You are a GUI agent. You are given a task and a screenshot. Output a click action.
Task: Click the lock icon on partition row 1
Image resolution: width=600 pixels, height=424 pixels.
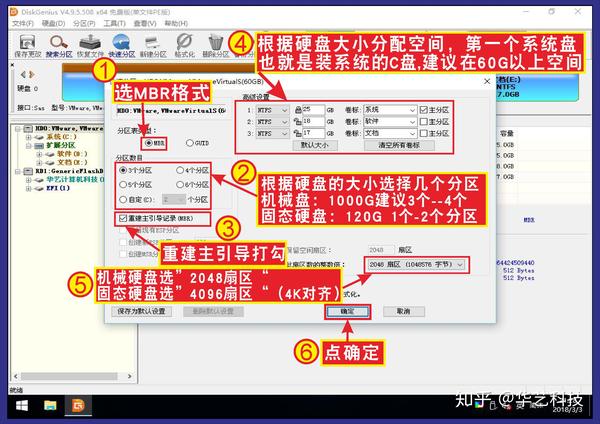pos(298,110)
